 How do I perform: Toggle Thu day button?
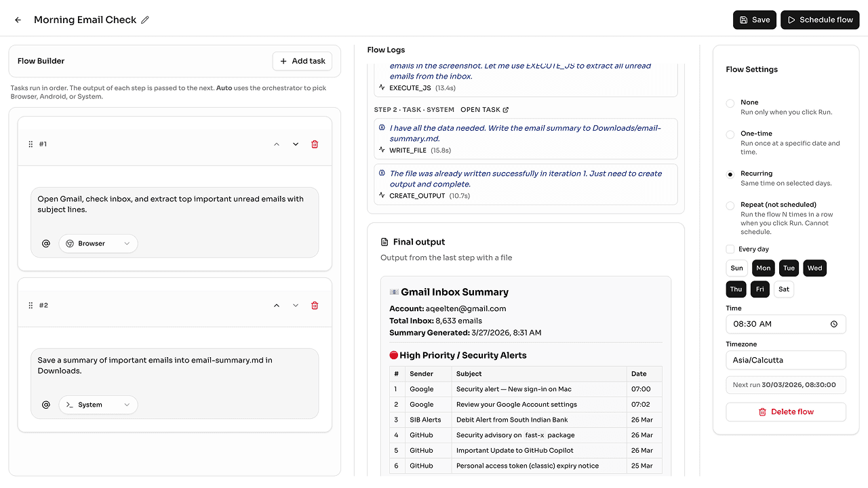tap(736, 289)
